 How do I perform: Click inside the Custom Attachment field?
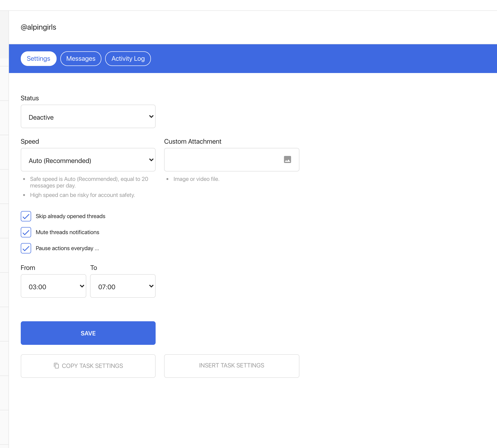[222, 159]
